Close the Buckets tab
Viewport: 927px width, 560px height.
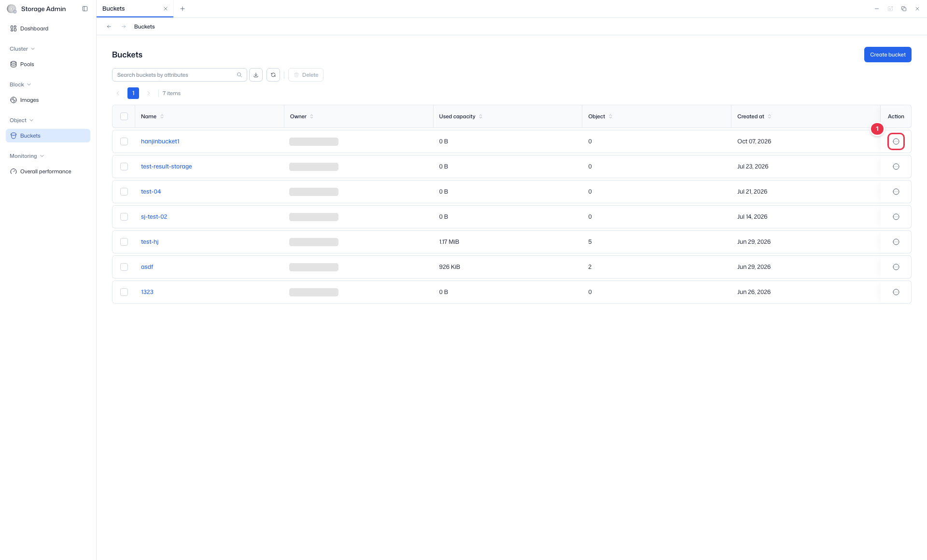pos(166,9)
